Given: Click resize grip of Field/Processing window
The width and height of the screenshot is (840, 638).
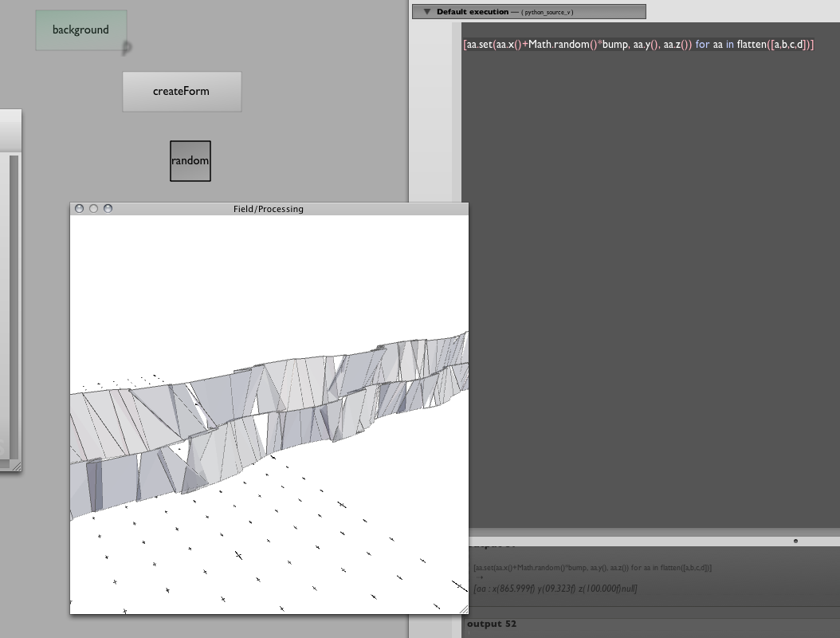Looking at the screenshot, I should (463, 608).
